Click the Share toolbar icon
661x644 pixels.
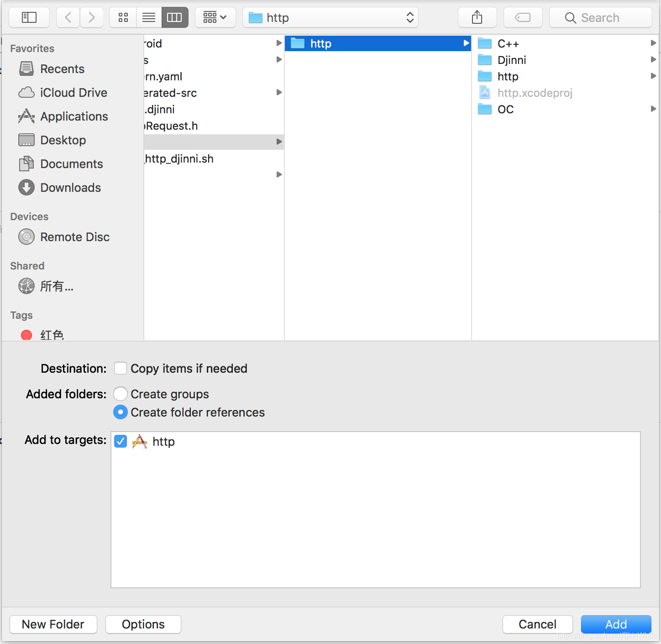477,17
